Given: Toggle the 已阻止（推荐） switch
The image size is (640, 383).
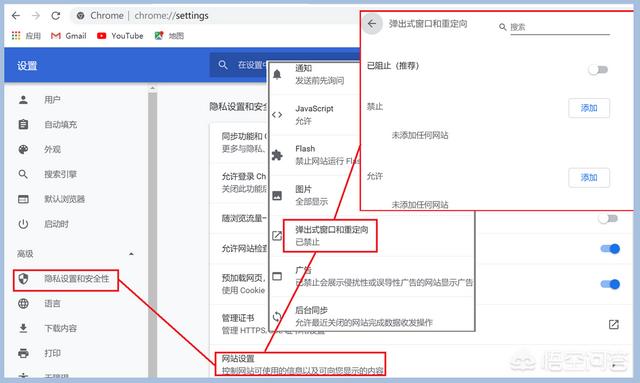Looking at the screenshot, I should coord(598,70).
